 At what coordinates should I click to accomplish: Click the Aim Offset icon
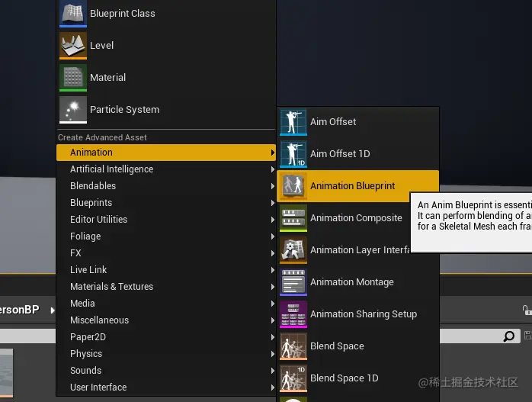click(293, 122)
